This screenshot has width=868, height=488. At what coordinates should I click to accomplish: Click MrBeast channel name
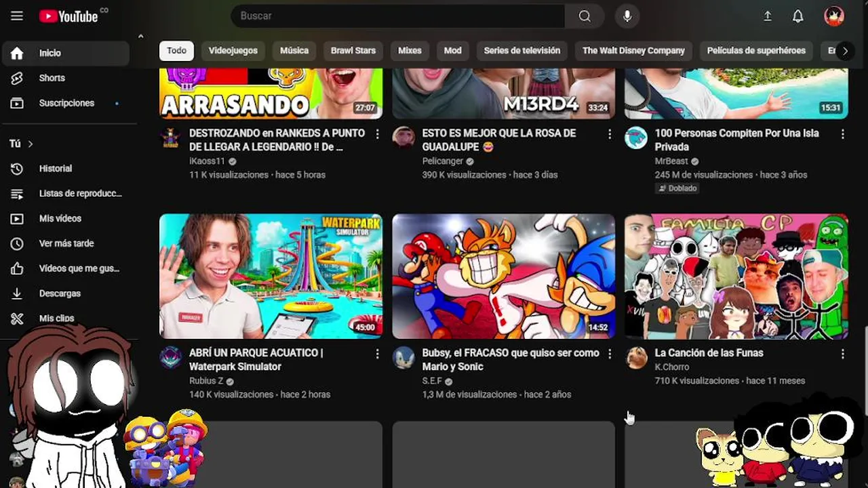point(671,161)
